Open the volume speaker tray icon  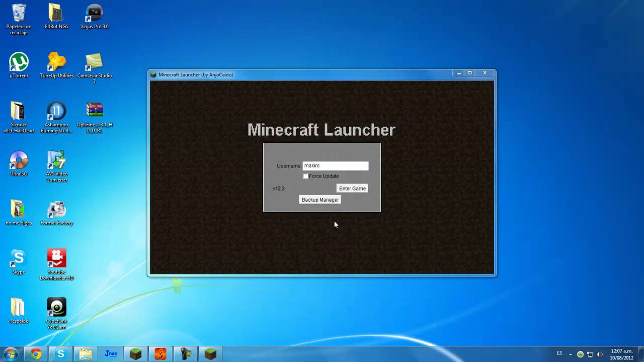599,354
